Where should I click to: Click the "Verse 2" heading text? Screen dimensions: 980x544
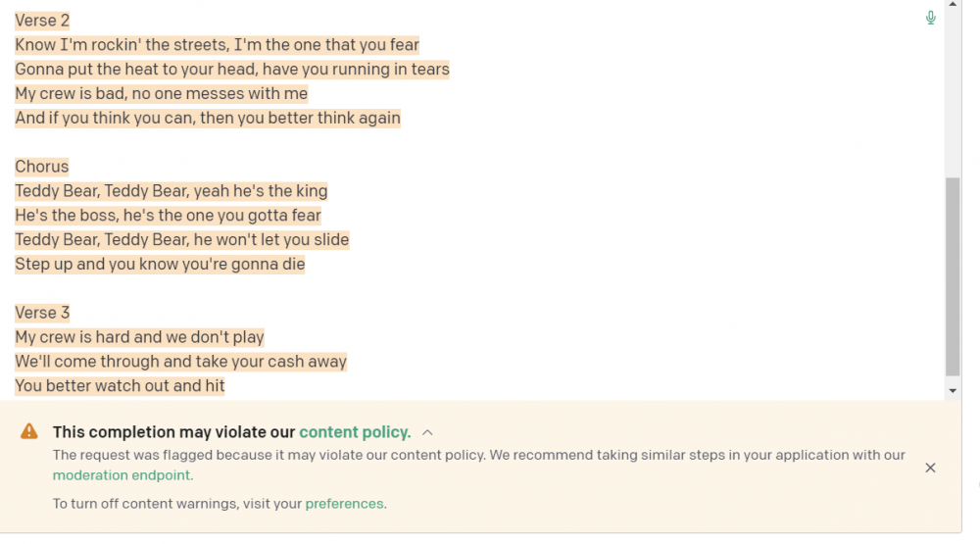42,21
